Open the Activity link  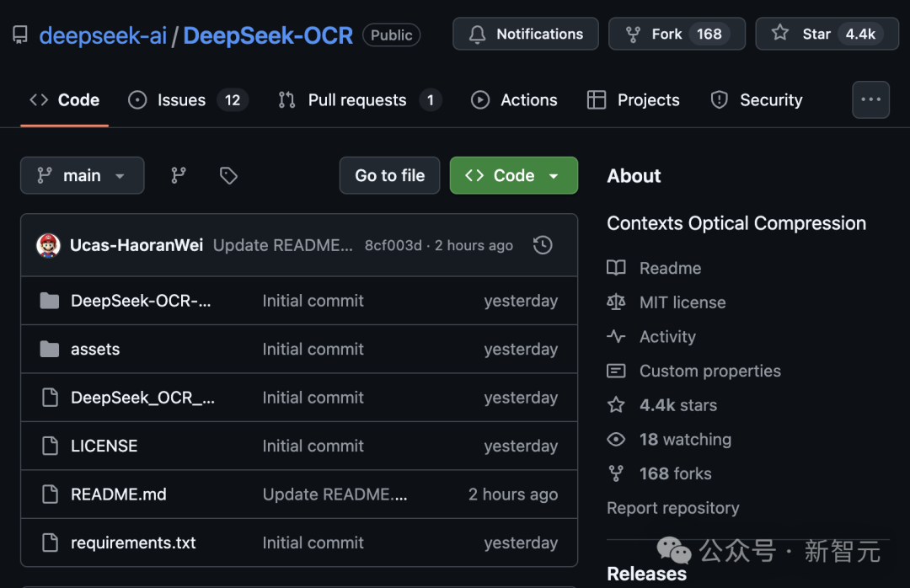click(667, 337)
